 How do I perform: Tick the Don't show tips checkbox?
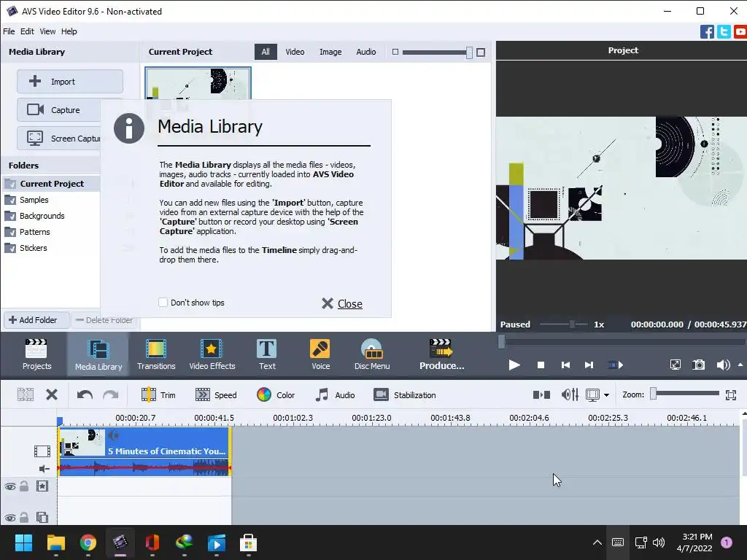[x=163, y=303]
